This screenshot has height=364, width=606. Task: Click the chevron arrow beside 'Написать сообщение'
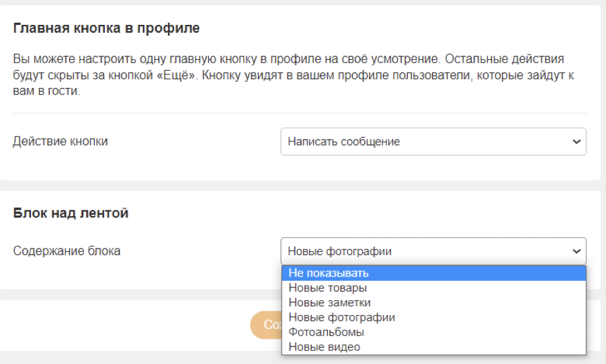click(x=576, y=142)
